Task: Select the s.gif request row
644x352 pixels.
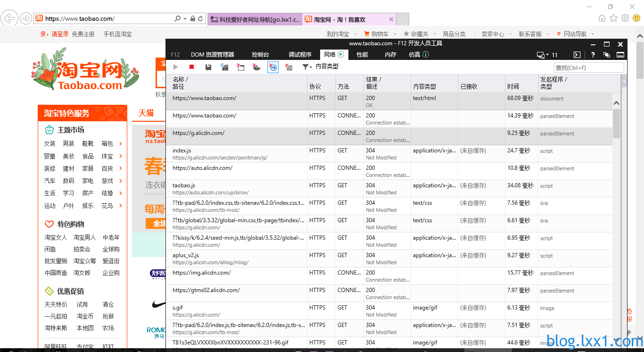Action: coord(389,311)
